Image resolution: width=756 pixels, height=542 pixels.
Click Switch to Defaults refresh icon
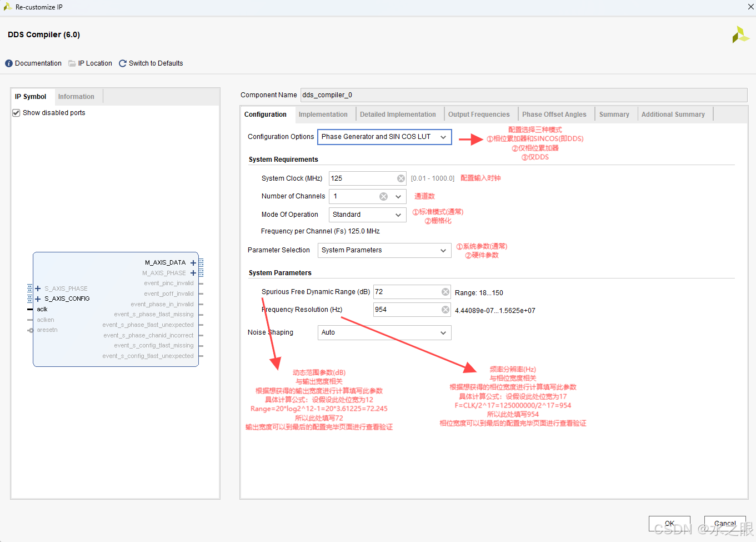[123, 63]
